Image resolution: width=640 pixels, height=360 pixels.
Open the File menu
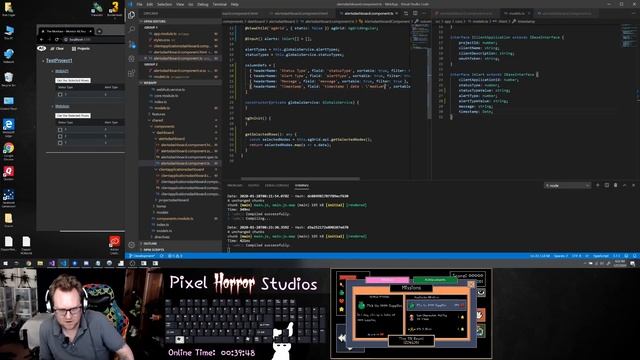(140, 4)
